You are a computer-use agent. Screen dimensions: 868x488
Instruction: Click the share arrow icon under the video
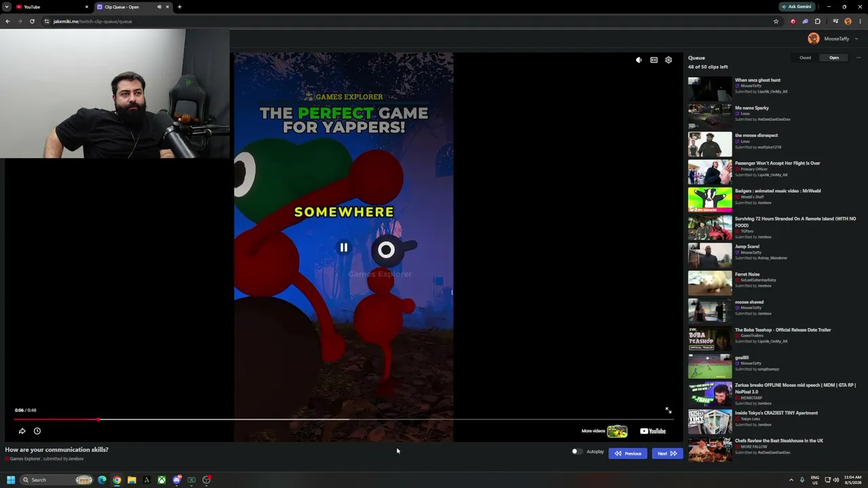pos(22,431)
